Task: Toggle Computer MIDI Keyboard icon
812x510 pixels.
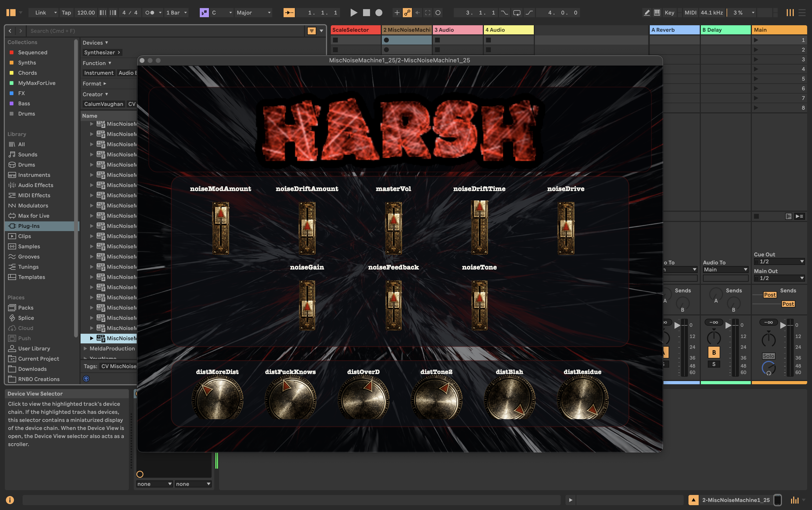Action: [657, 13]
